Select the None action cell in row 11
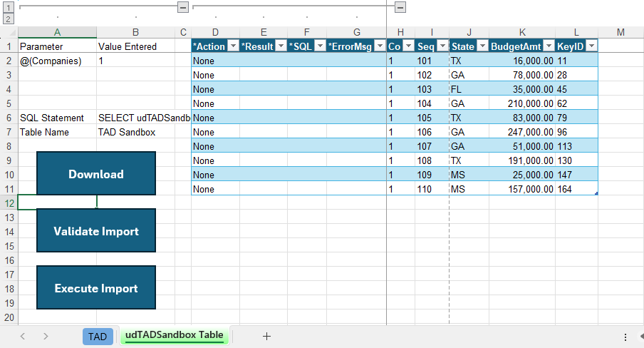Viewport: 644px width, 348px height. coord(215,189)
